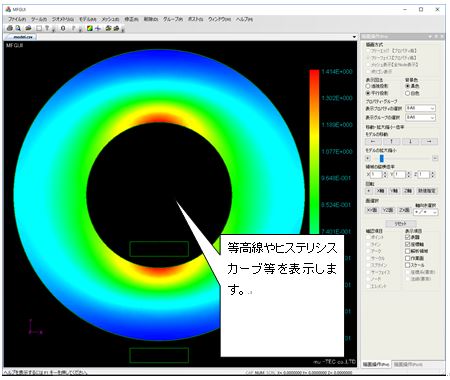The width and height of the screenshot is (450, 380).
Task: Move the model left with arrow button
Action: pos(373,142)
